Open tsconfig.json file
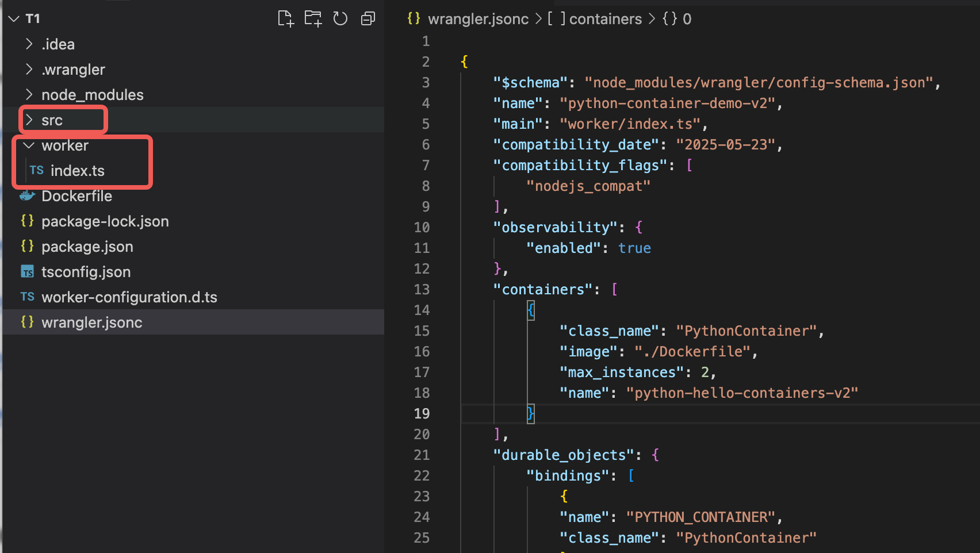This screenshot has width=980, height=553. tap(86, 272)
